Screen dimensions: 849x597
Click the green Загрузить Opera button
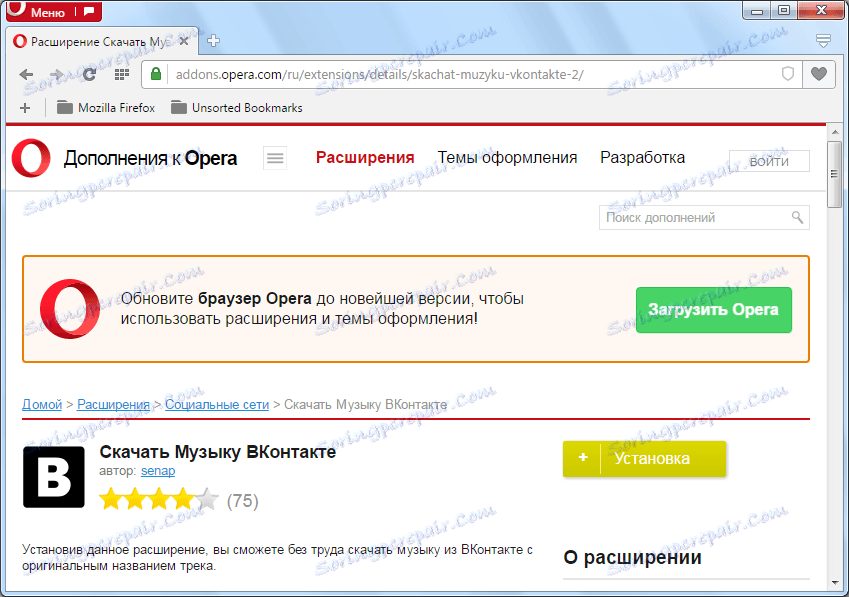tap(713, 310)
